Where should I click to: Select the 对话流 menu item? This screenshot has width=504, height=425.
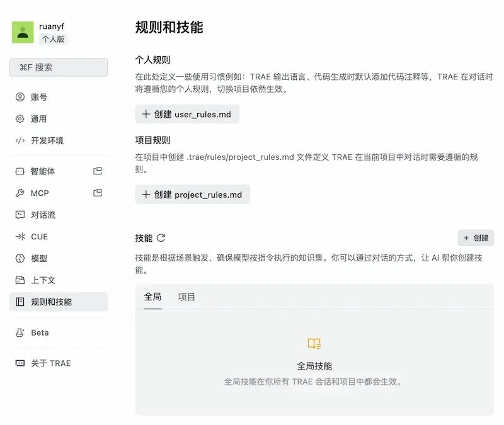click(x=59, y=215)
